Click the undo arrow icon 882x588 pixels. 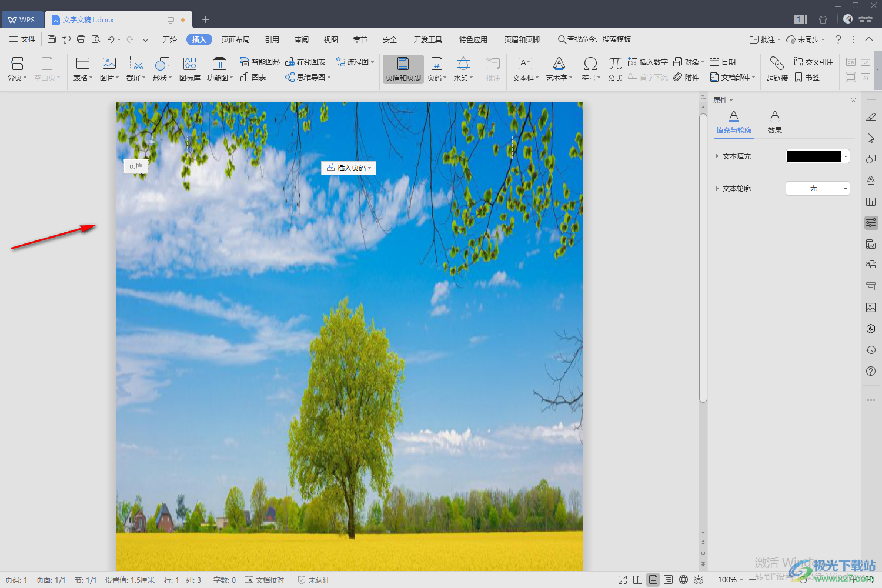(x=111, y=39)
